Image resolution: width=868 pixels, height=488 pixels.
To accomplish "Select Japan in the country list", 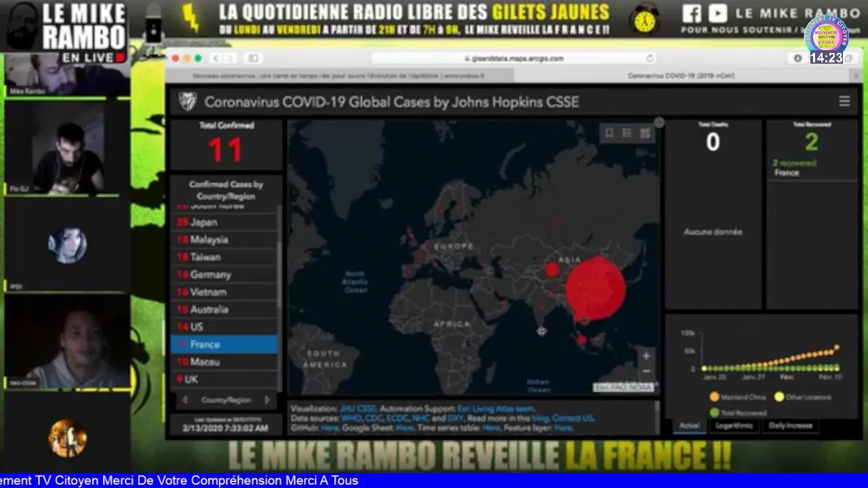I will (224, 222).
